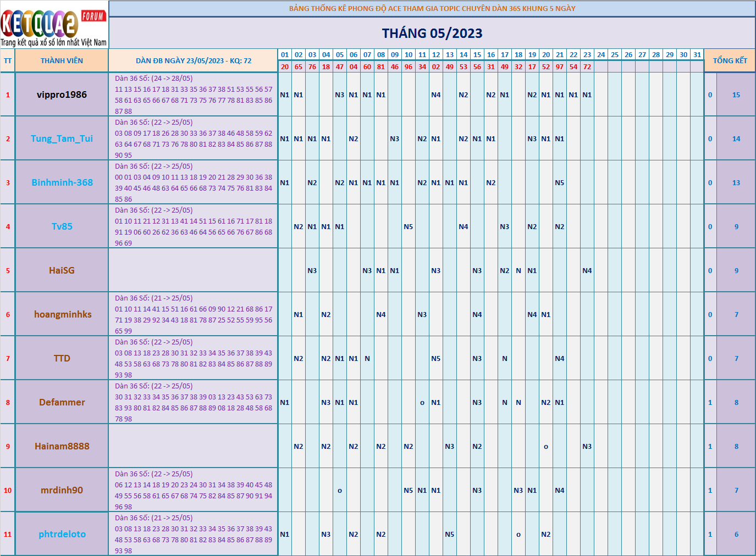This screenshot has height=556, width=756.
Task: Select N5 cell in phtrdeloto row
Action: 450,534
